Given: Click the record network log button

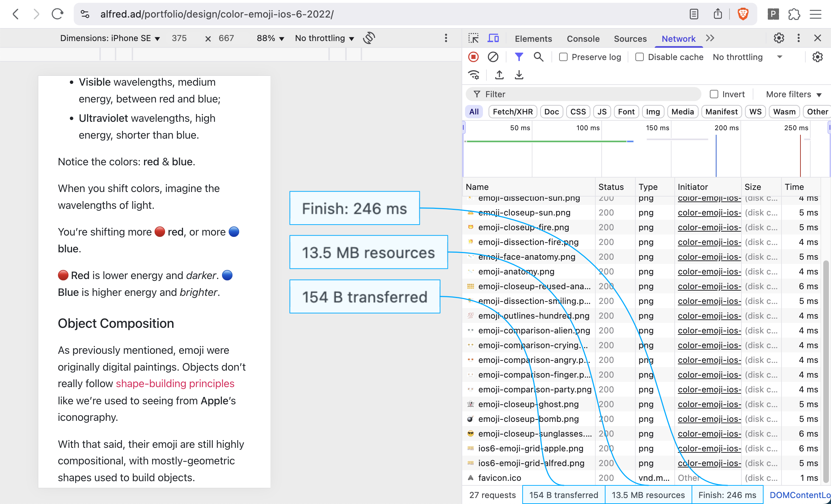Looking at the screenshot, I should pyautogui.click(x=473, y=57).
